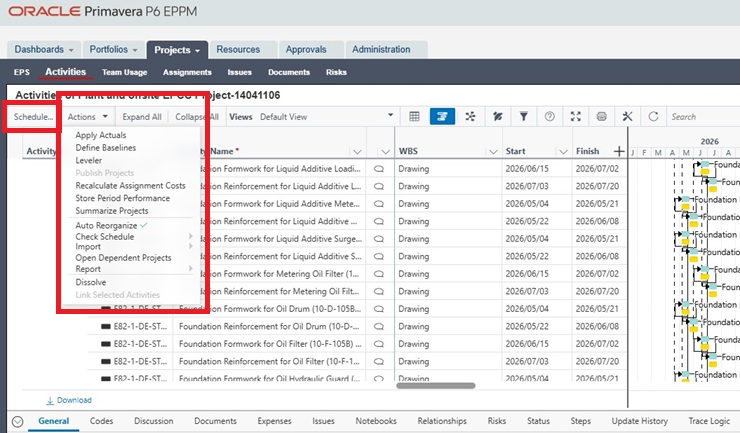This screenshot has height=433, width=740.
Task: Click Expand All button
Action: pos(142,117)
